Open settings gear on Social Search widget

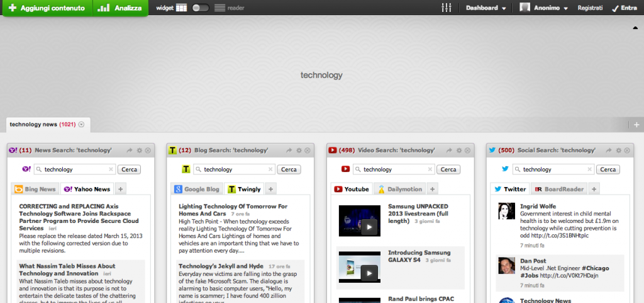[618, 151]
